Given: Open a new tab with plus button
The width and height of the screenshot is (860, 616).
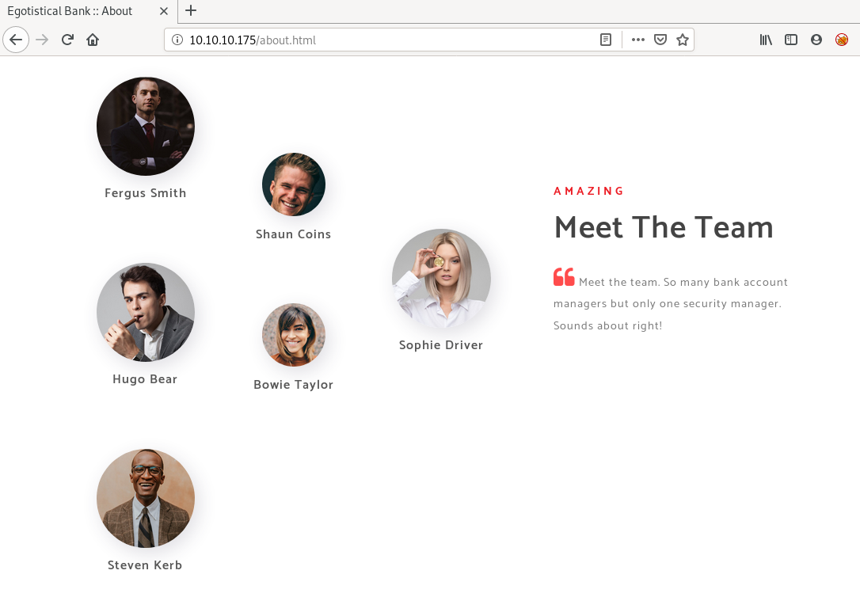Looking at the screenshot, I should click(191, 11).
